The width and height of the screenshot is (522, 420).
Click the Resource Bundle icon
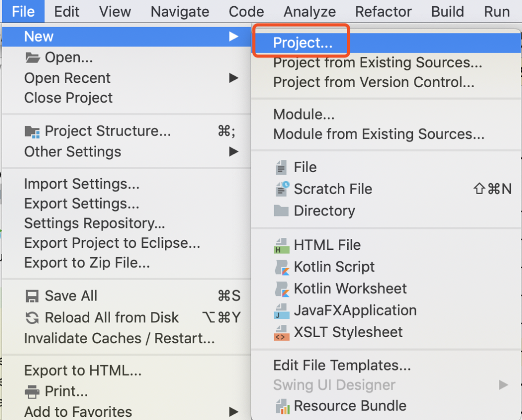tap(282, 406)
